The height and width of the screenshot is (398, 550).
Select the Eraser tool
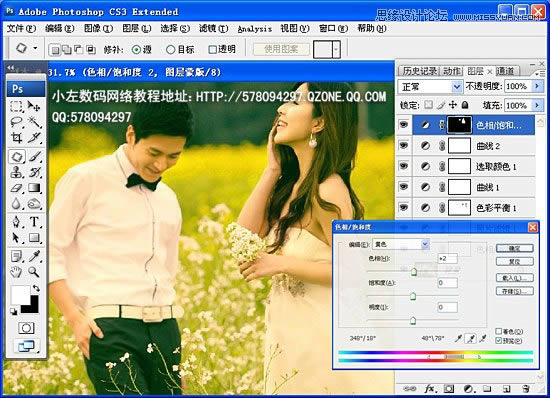pyautogui.click(x=16, y=188)
